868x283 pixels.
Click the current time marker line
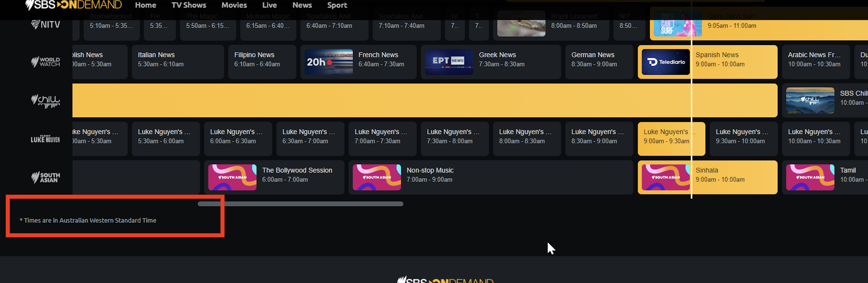[x=691, y=101]
